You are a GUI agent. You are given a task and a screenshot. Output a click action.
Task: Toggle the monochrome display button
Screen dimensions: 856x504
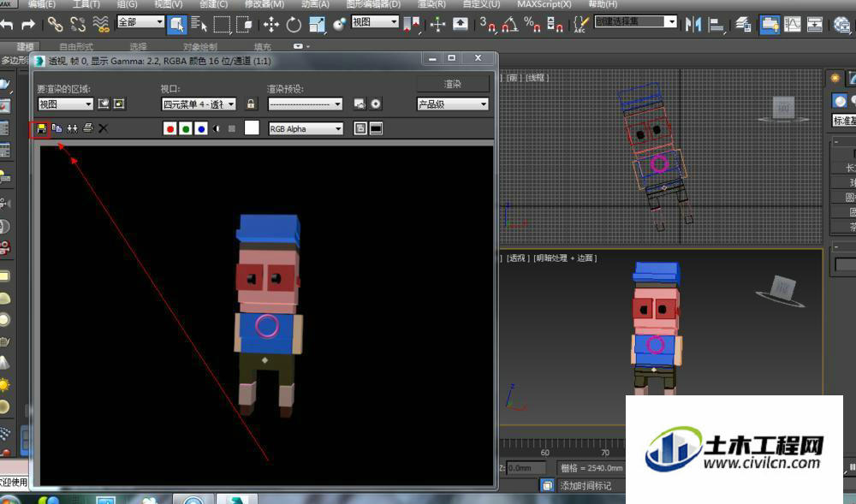pos(232,128)
